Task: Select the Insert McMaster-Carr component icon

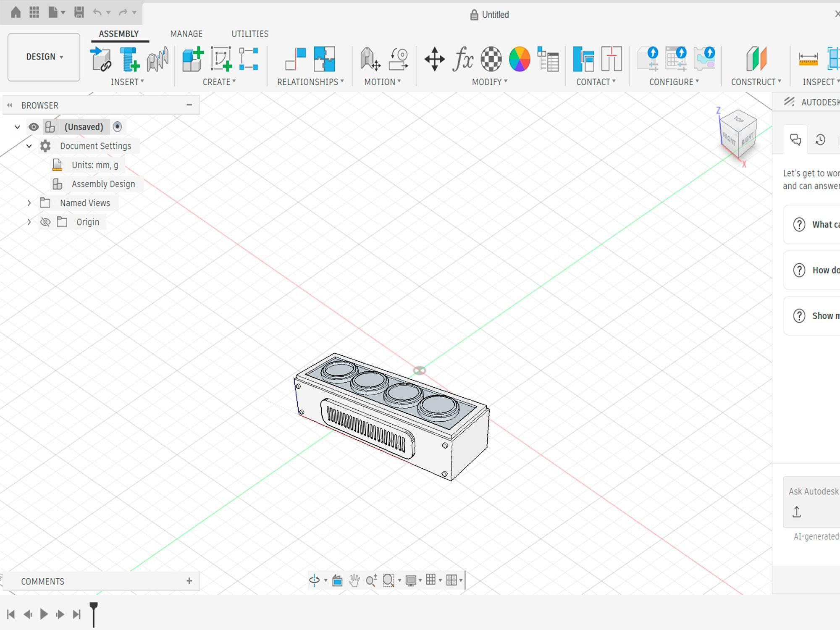Action: coord(158,59)
